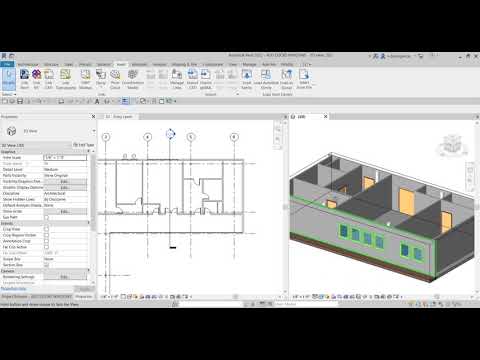Screen dimensions: 480x360
Task: Toggle the Far Clip Active checkbox
Action: click(46, 247)
